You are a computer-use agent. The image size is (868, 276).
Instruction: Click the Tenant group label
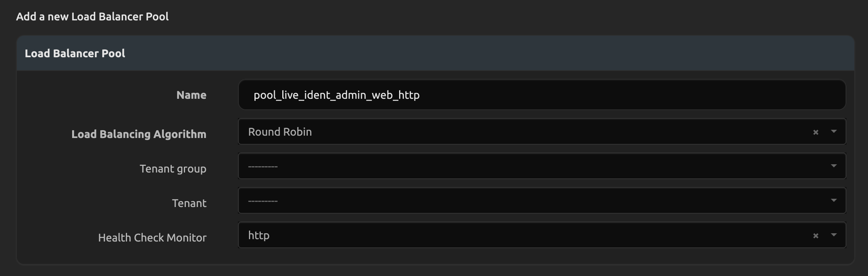[x=173, y=169]
